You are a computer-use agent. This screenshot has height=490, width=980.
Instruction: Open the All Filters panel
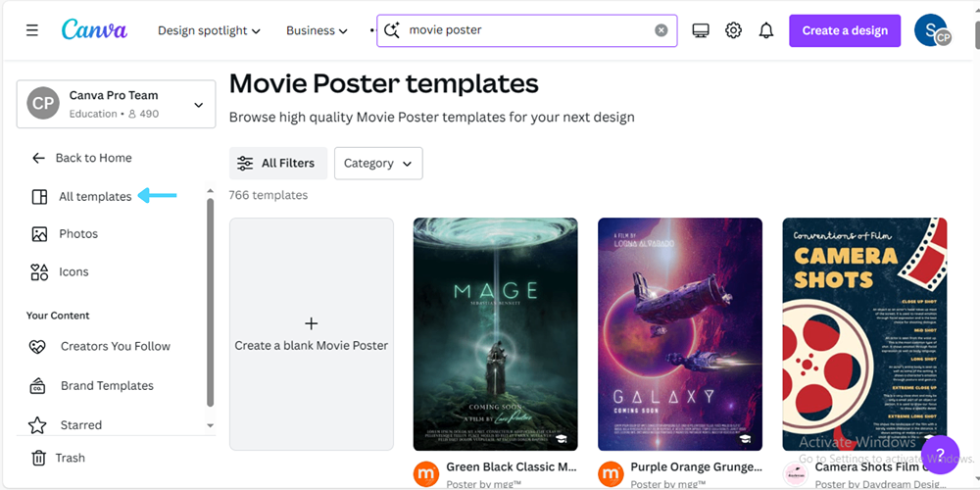[277, 164]
